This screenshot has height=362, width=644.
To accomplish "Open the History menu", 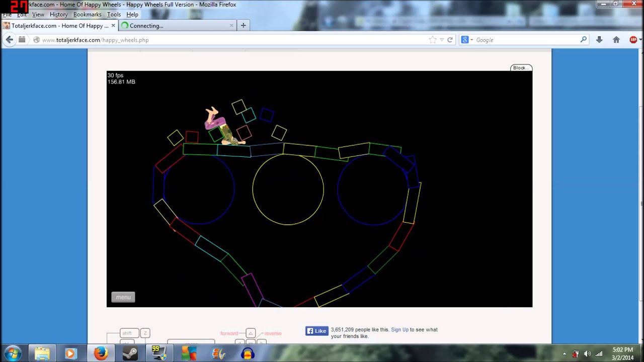I will coord(58,15).
